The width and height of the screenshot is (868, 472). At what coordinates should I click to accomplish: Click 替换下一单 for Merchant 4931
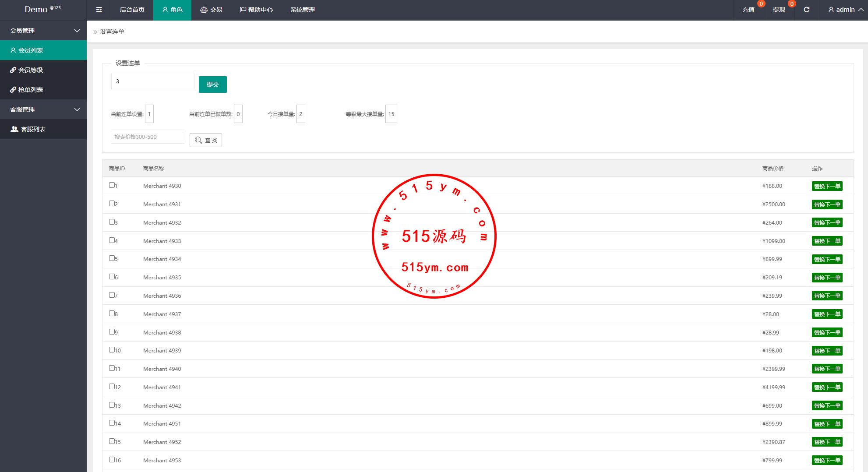827,204
